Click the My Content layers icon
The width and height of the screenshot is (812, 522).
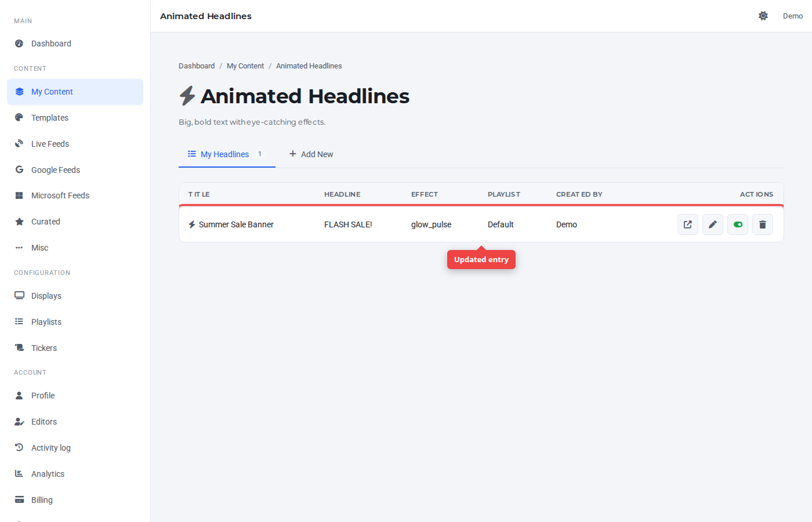click(19, 92)
